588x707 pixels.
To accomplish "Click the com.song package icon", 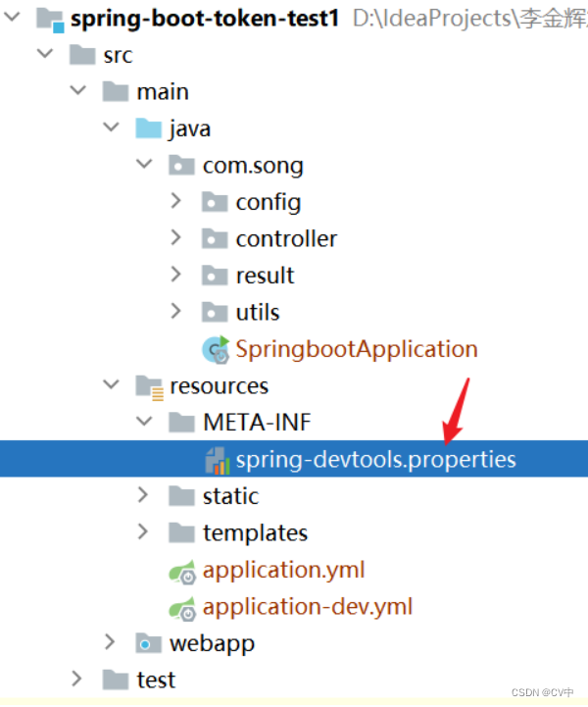I will click(x=181, y=165).
